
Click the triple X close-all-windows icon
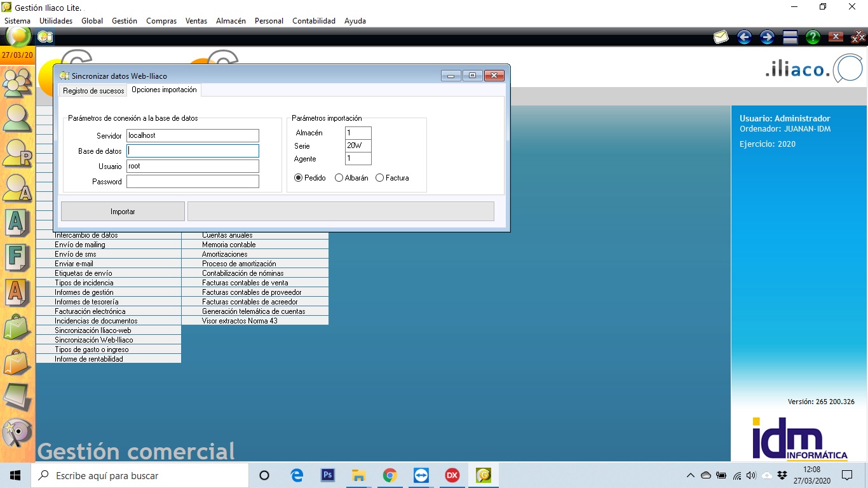(858, 37)
